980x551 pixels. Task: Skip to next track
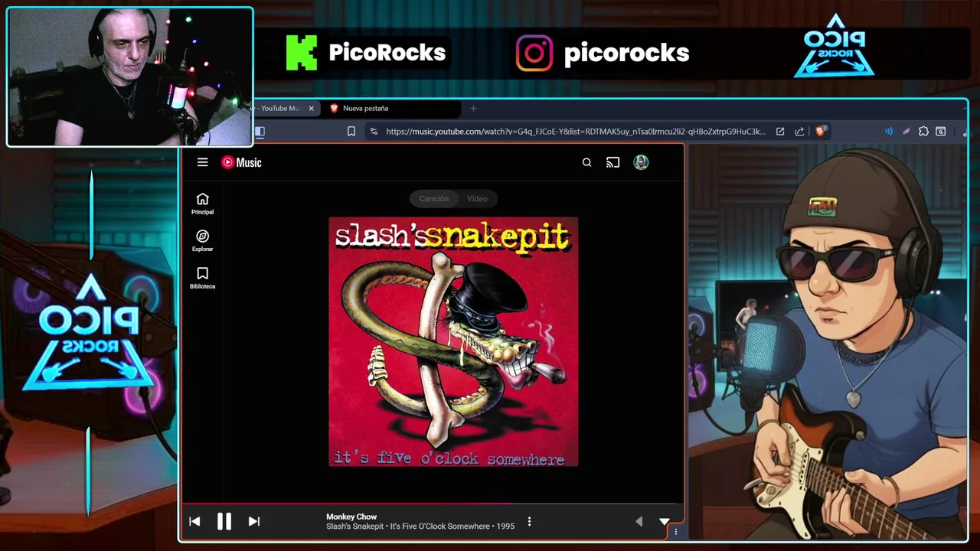pos(253,521)
